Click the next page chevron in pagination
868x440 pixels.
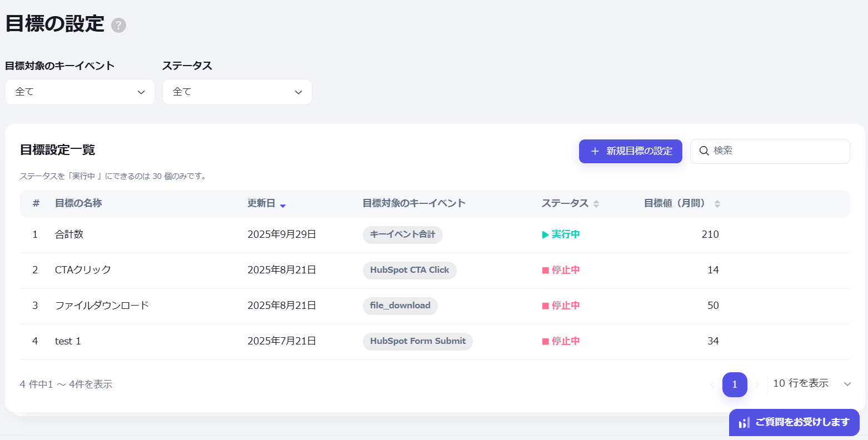click(757, 384)
